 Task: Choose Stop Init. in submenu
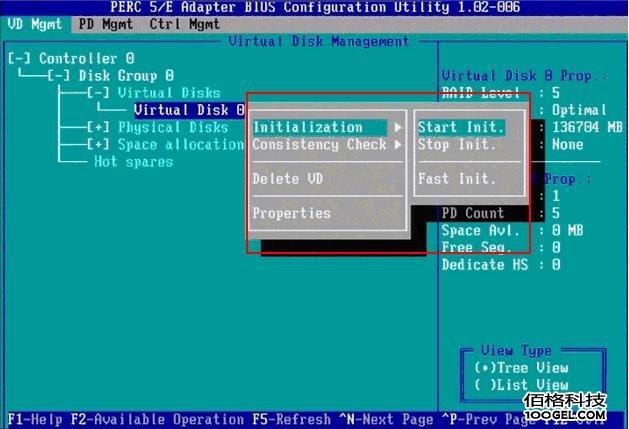[x=457, y=144]
